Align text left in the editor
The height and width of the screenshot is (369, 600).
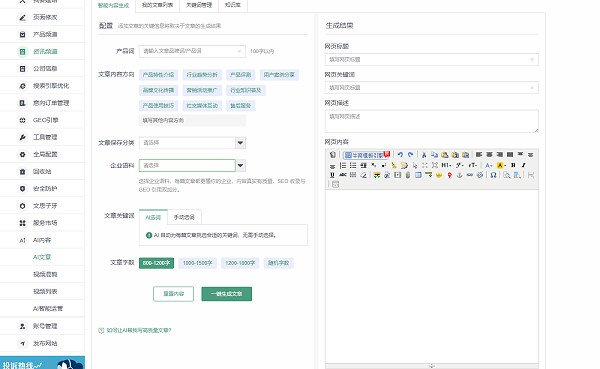click(x=479, y=155)
